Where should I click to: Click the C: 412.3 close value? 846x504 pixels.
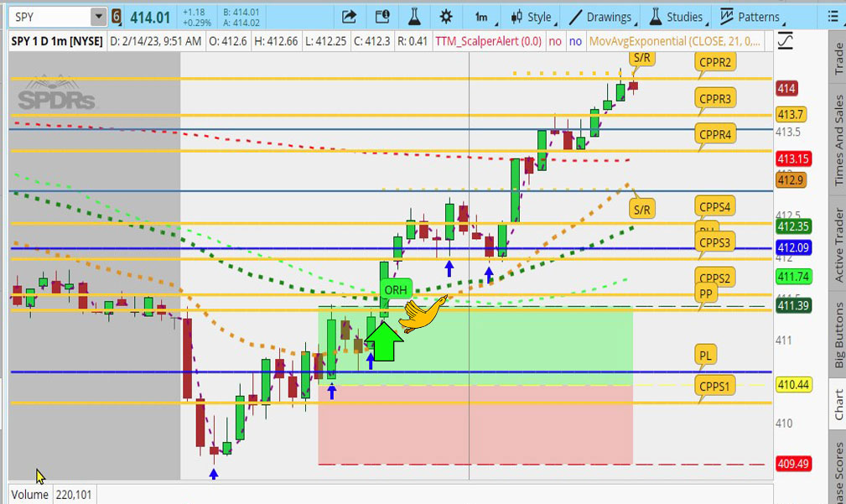371,41
